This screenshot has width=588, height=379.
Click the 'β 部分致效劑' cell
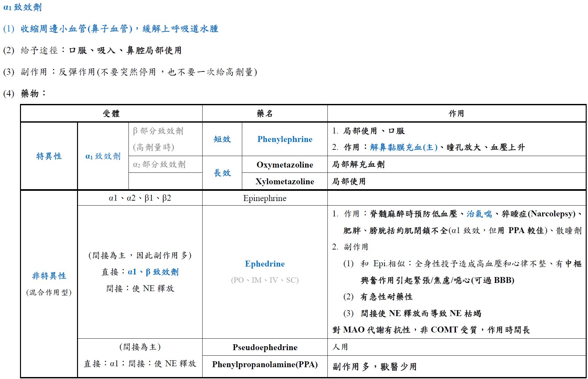(x=158, y=131)
